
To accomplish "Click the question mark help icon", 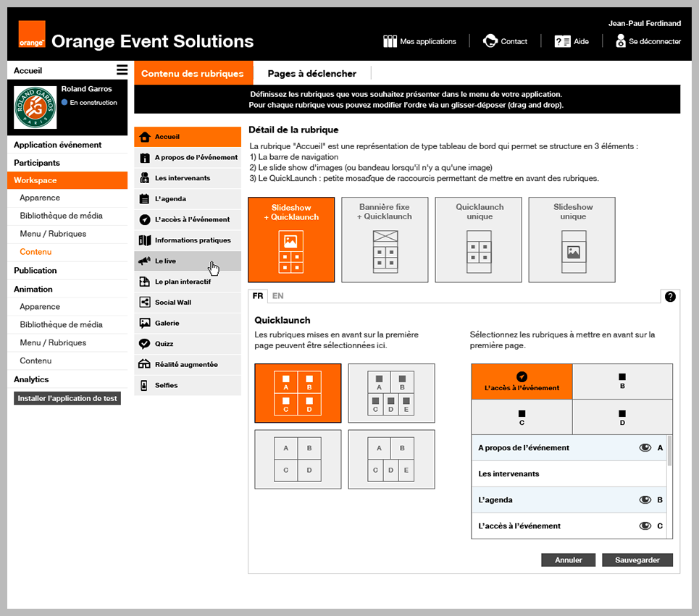I will (670, 297).
